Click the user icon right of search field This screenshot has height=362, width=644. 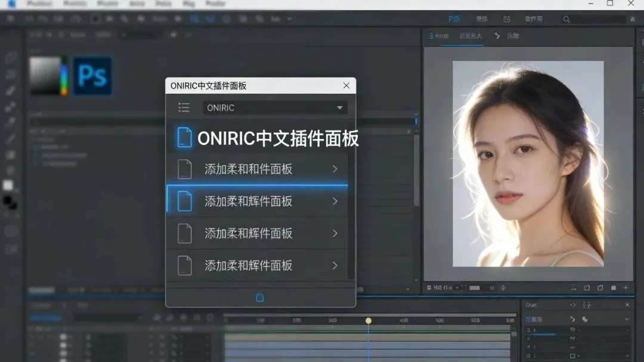tap(633, 19)
